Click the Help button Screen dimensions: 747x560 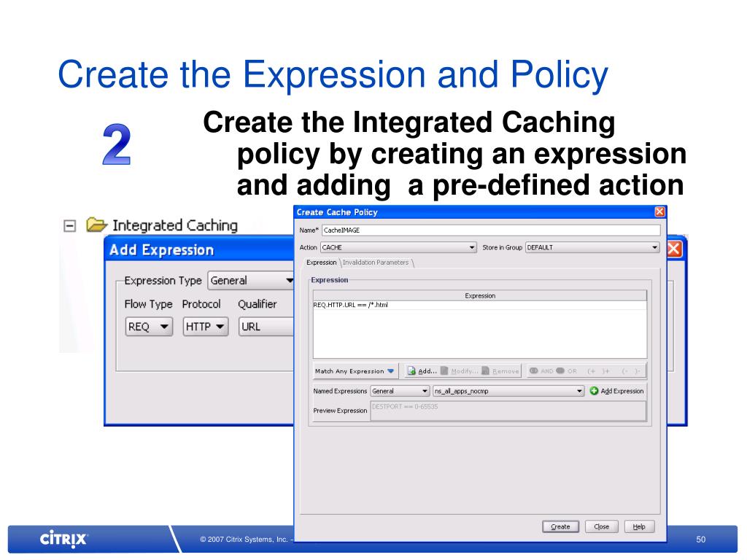pos(639,526)
